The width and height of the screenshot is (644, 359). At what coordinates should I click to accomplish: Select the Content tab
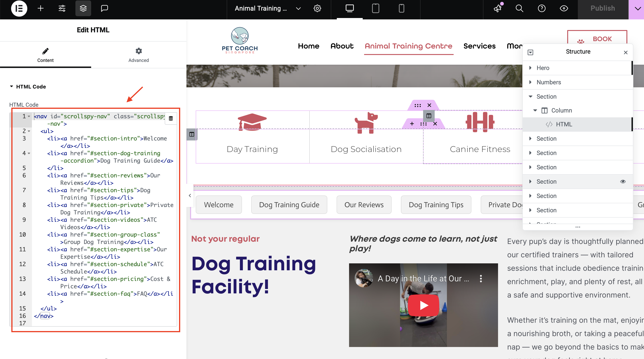tap(46, 55)
